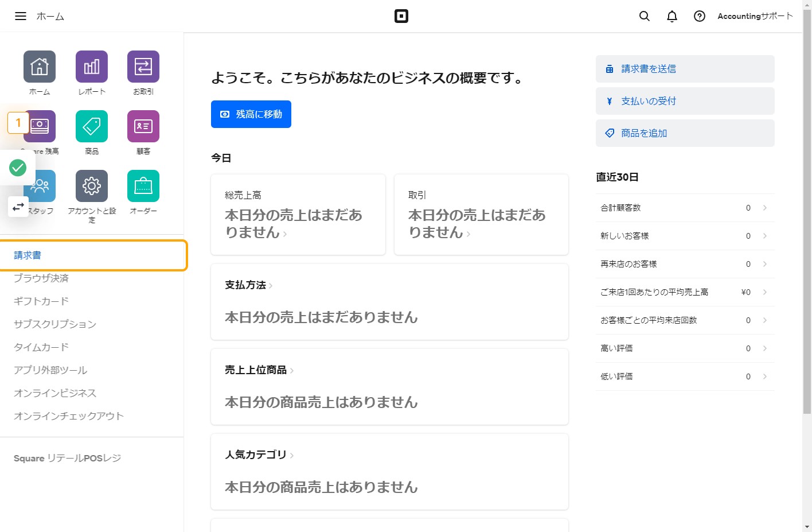Select ブラウザ決済 in the sidebar
This screenshot has height=532, width=812.
click(x=41, y=278)
